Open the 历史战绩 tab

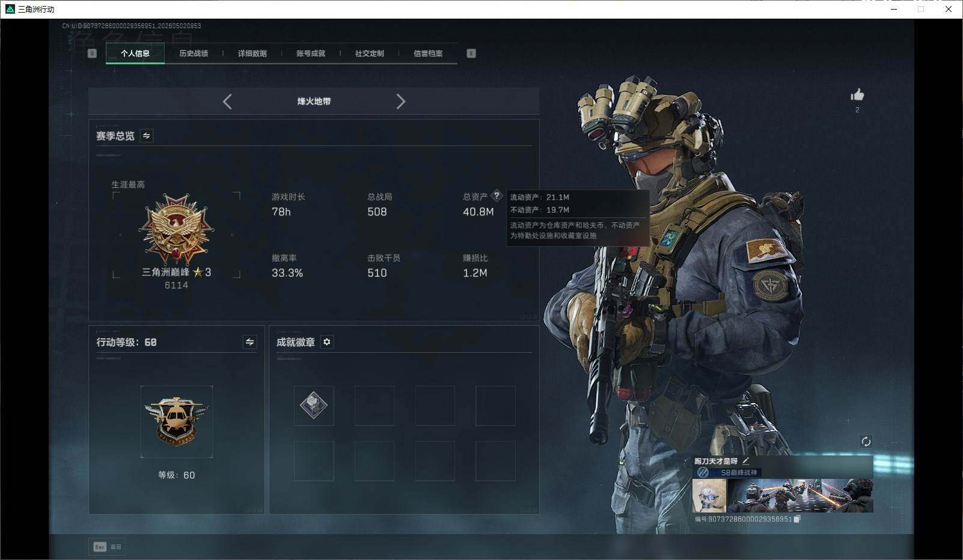[194, 53]
